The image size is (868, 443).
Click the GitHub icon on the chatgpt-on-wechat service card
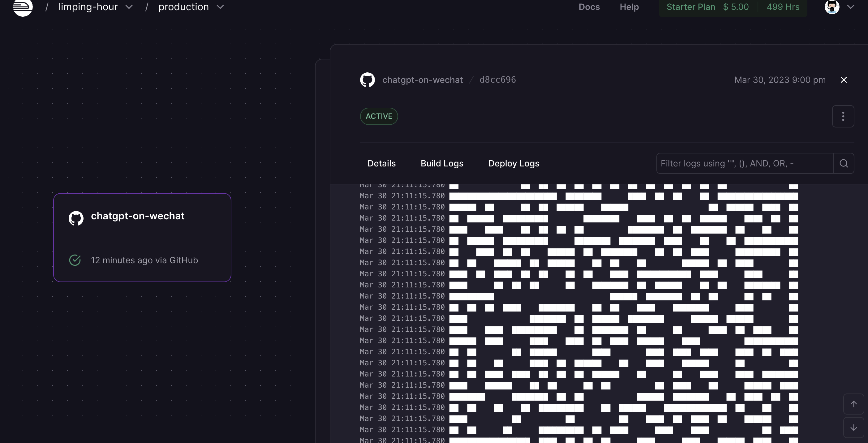(x=76, y=218)
